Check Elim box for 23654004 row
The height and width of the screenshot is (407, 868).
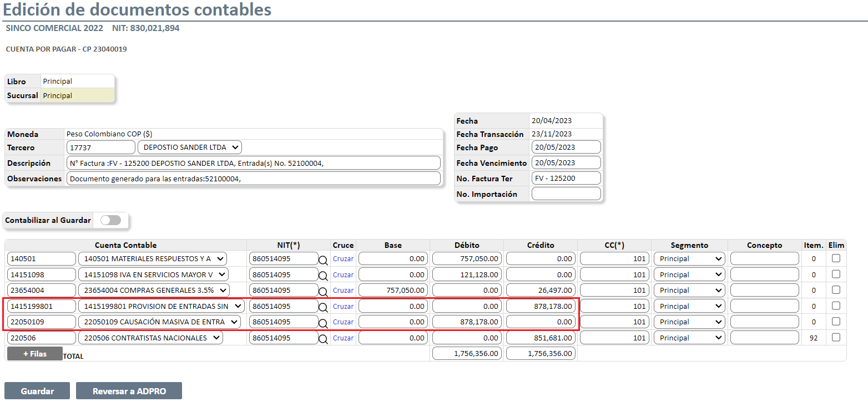836,289
